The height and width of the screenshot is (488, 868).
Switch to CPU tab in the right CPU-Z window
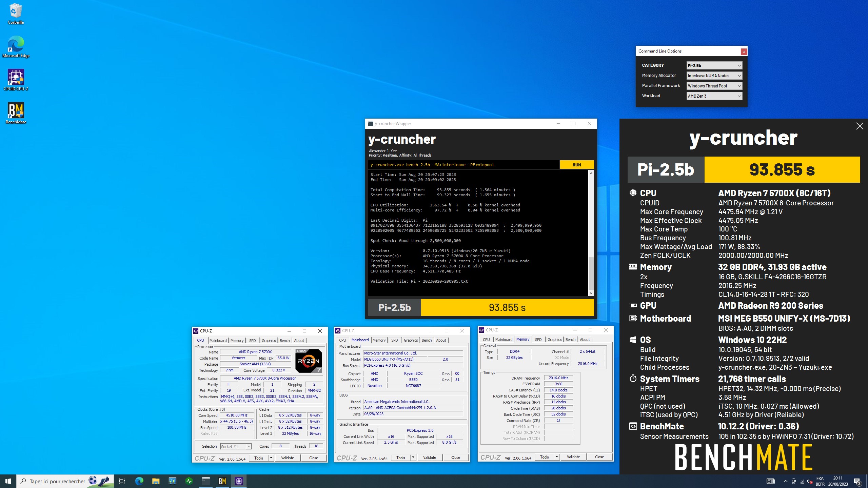486,340
